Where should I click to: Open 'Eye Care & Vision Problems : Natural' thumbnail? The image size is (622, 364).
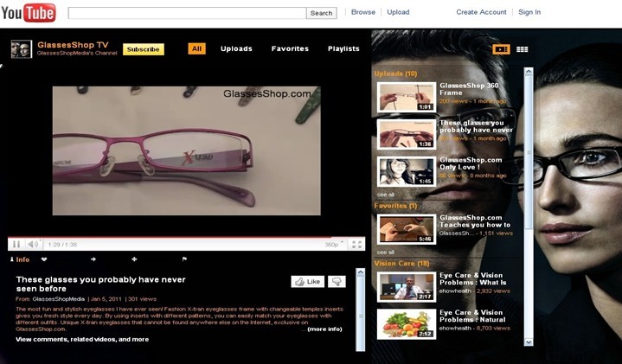coord(407,324)
